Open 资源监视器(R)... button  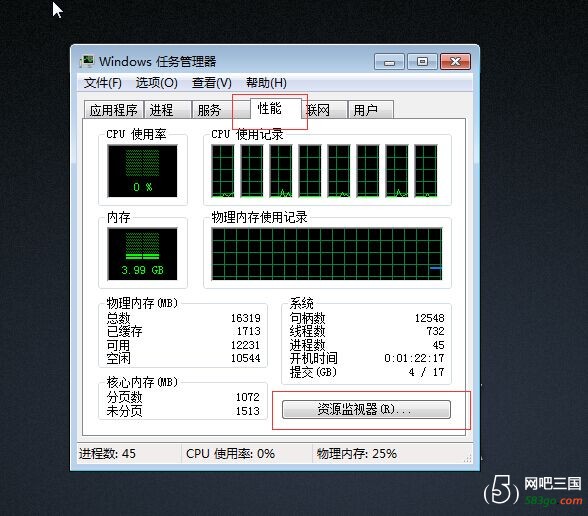[366, 409]
